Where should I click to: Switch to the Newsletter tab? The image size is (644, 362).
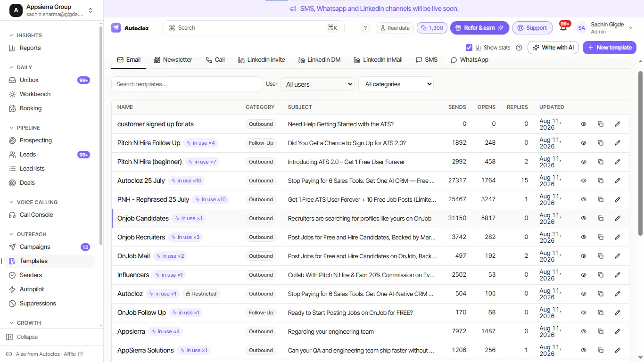[x=173, y=60]
